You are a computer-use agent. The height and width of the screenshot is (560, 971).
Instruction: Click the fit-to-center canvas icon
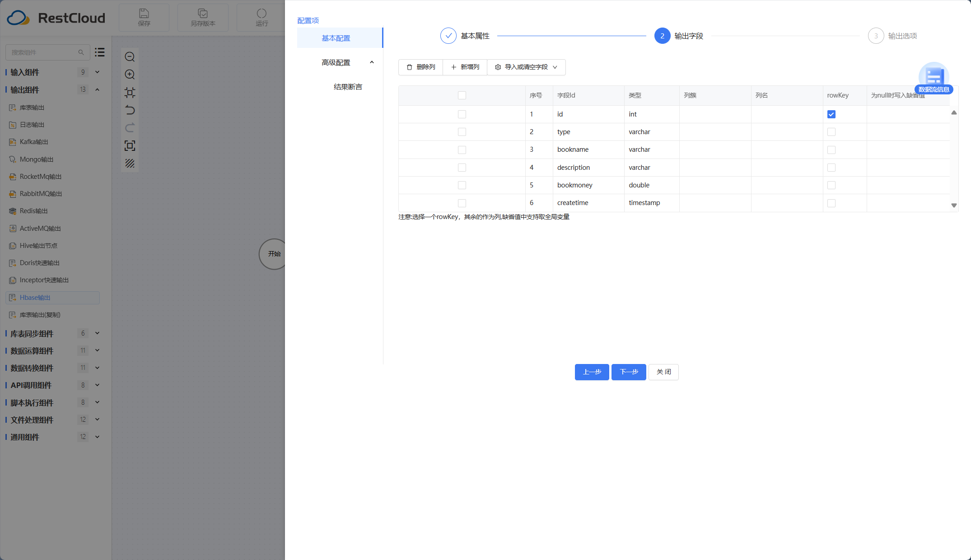130,93
